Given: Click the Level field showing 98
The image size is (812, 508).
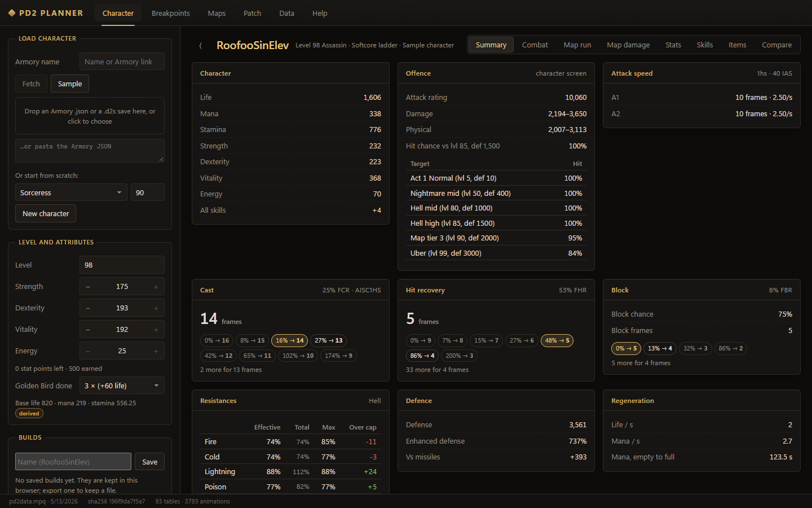Looking at the screenshot, I should (122, 265).
